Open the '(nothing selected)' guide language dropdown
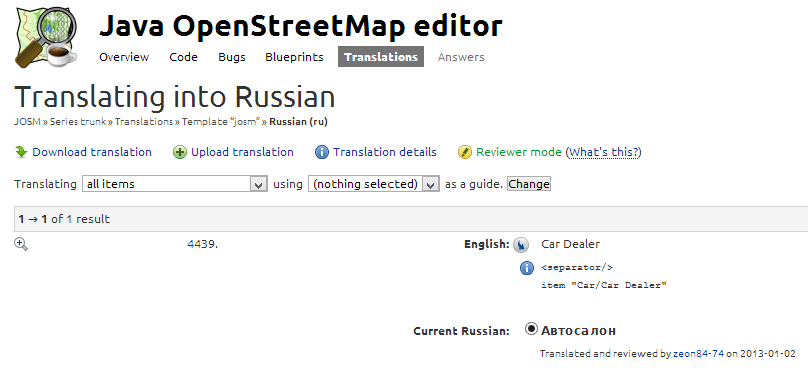808x371 pixels. pyautogui.click(x=374, y=184)
